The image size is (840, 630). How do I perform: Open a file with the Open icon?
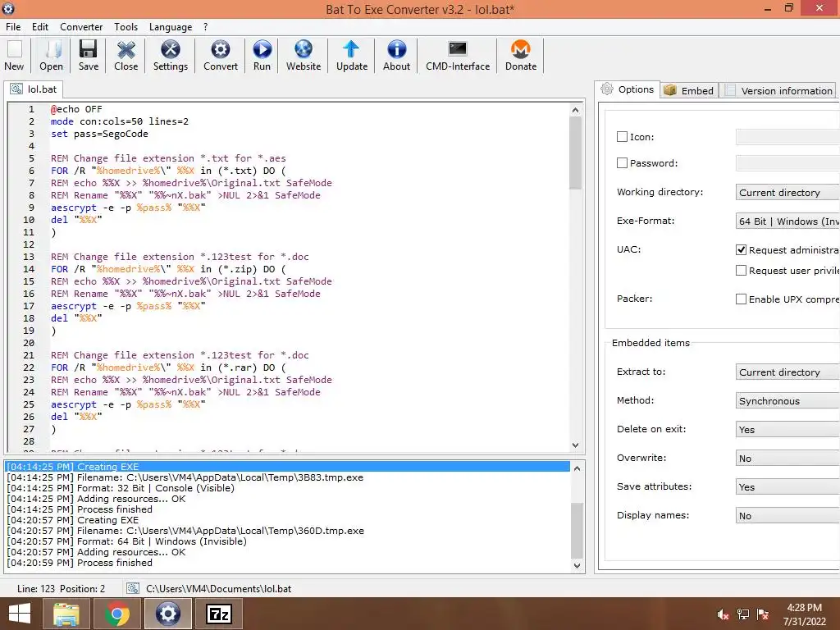click(x=51, y=55)
